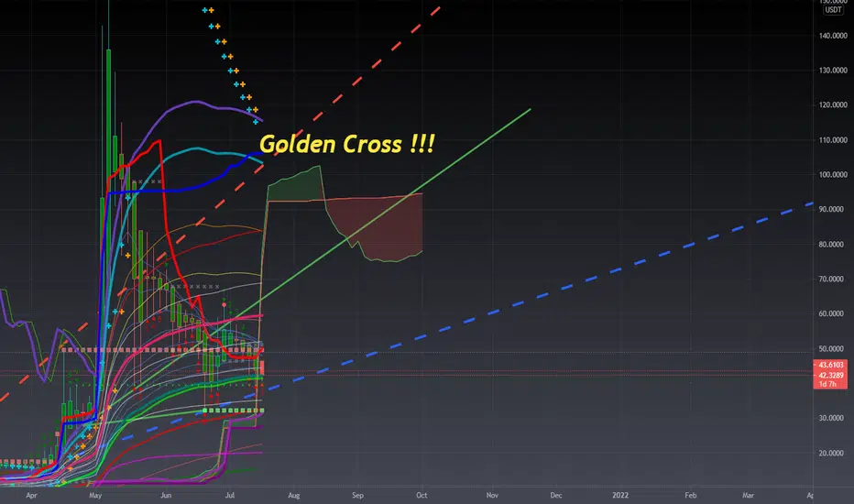Click the 90.0000 price axis label
Screen dimensions: 854x504
pyautogui.click(x=833, y=209)
